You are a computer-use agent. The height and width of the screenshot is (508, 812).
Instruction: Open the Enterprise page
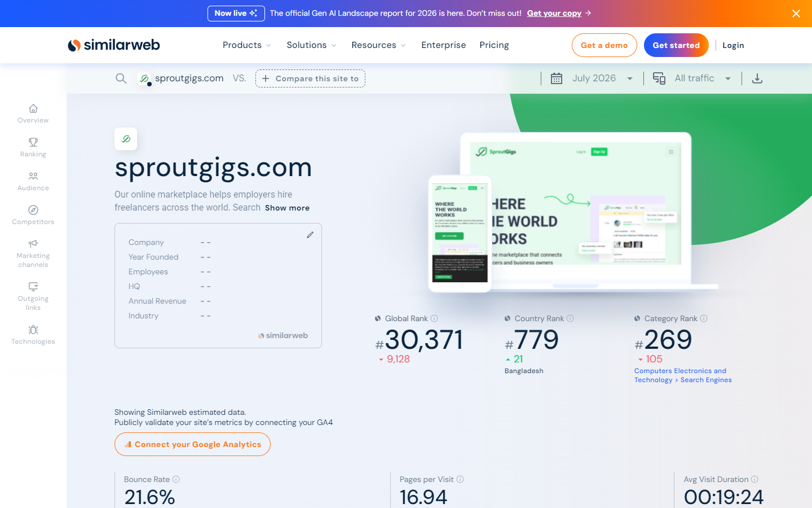coord(444,45)
